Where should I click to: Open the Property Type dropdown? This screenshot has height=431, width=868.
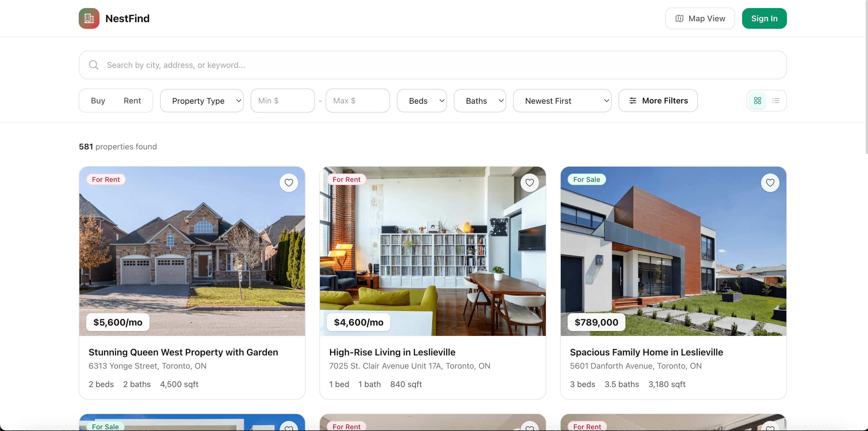(x=201, y=100)
